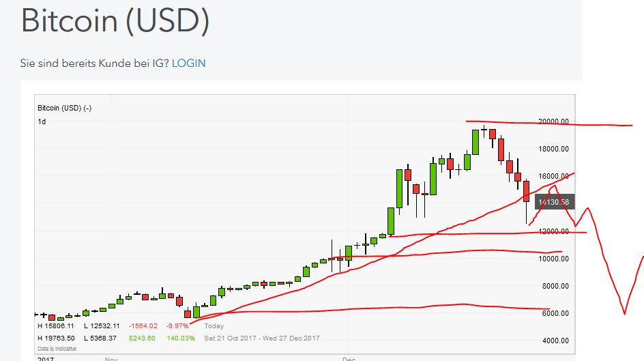Click the 20000.00 price axis label

[x=553, y=121]
